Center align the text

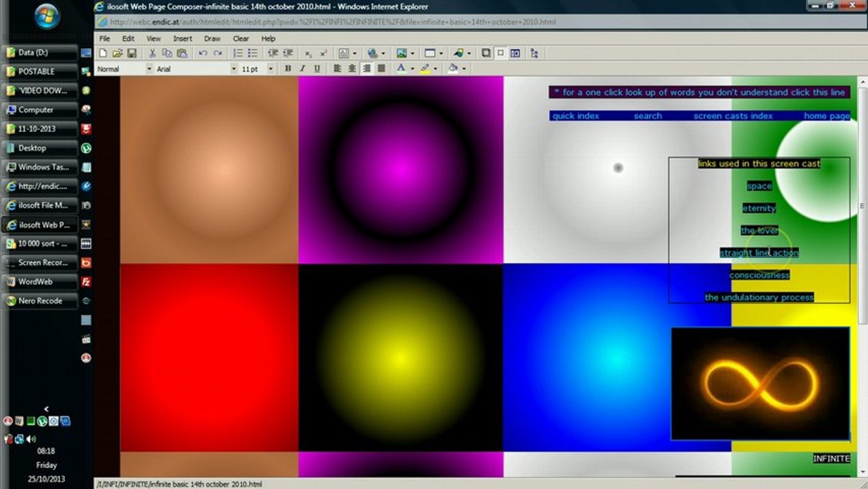pos(352,69)
